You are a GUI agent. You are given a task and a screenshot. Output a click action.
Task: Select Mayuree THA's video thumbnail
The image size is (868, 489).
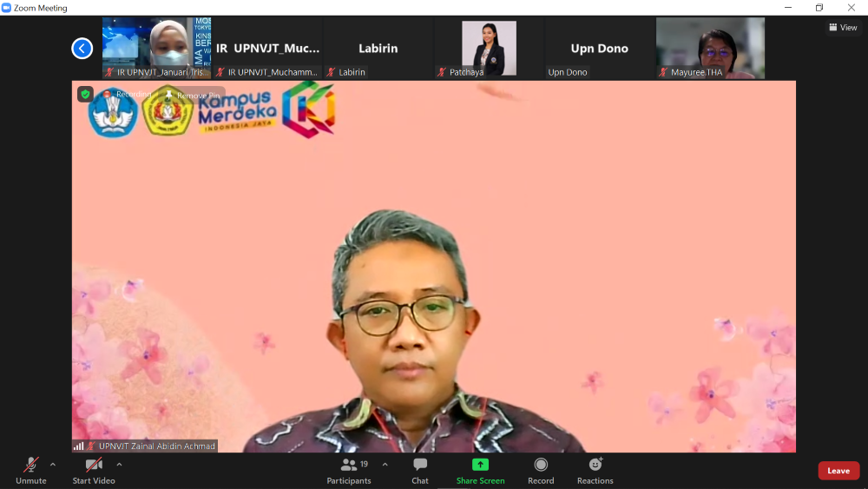(x=710, y=48)
